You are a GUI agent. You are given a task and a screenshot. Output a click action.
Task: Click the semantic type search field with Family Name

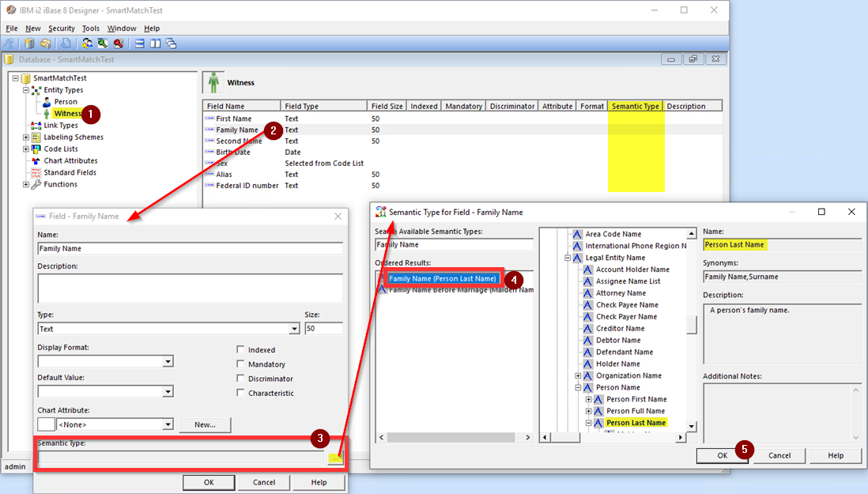(x=451, y=247)
